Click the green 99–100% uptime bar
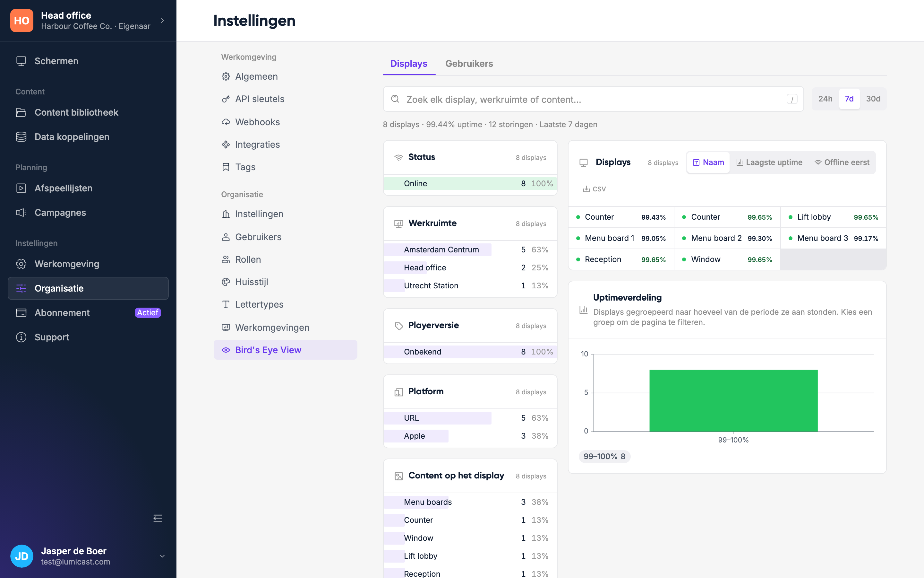Viewport: 924px width, 578px height. tap(733, 400)
